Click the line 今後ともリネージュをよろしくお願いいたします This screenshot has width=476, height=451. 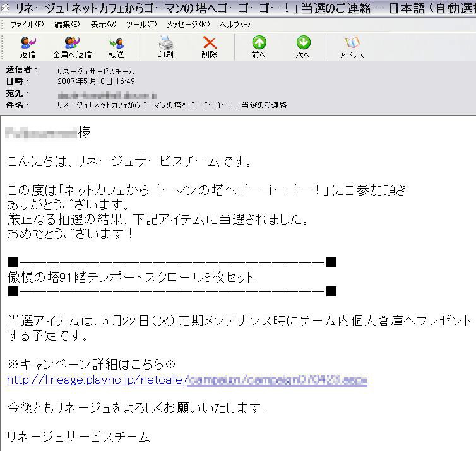(137, 408)
